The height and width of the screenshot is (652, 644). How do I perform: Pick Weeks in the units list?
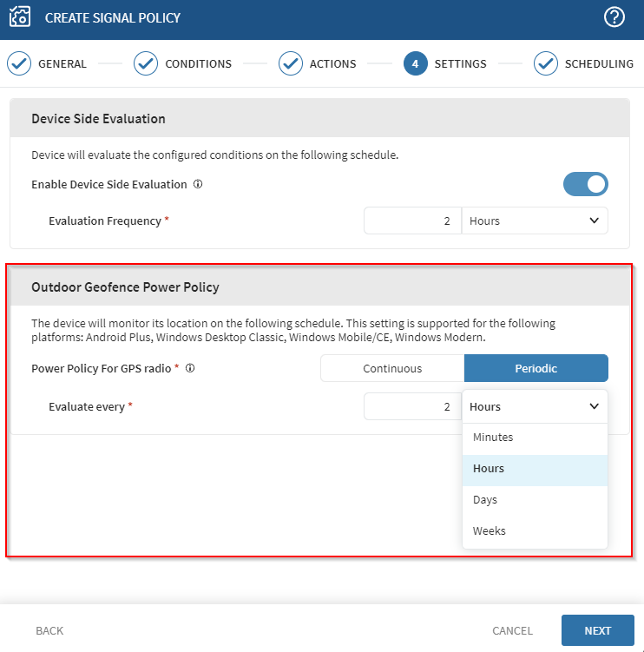[489, 531]
